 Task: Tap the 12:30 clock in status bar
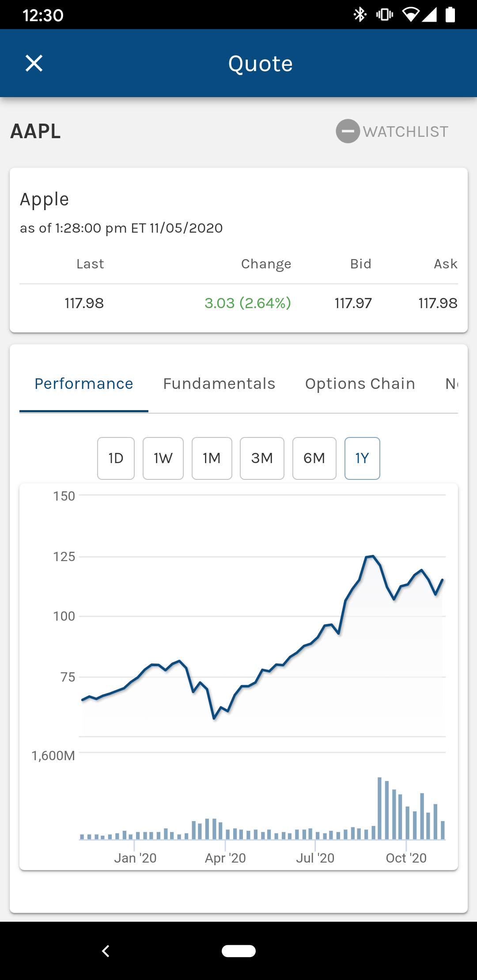43,15
